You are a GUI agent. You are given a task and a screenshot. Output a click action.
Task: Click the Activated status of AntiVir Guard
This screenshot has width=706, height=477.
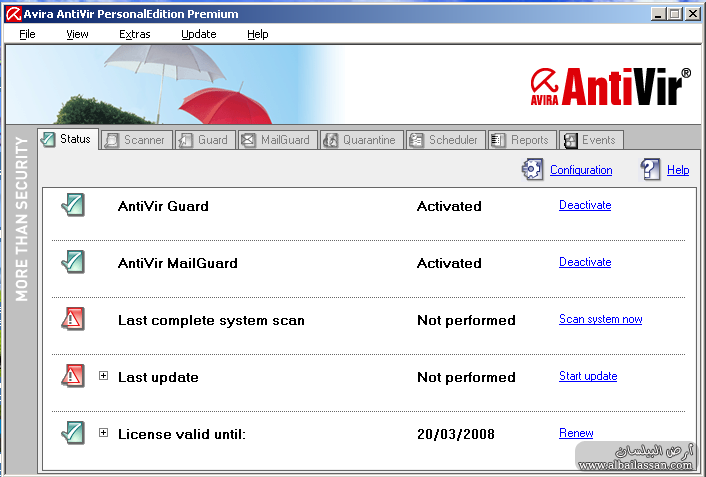(x=449, y=206)
